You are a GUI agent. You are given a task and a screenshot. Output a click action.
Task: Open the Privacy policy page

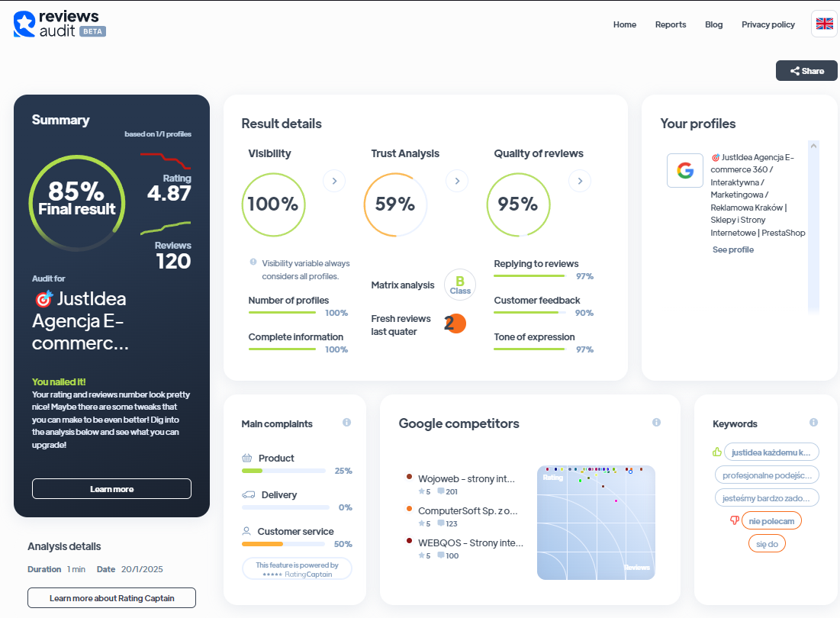(x=768, y=24)
